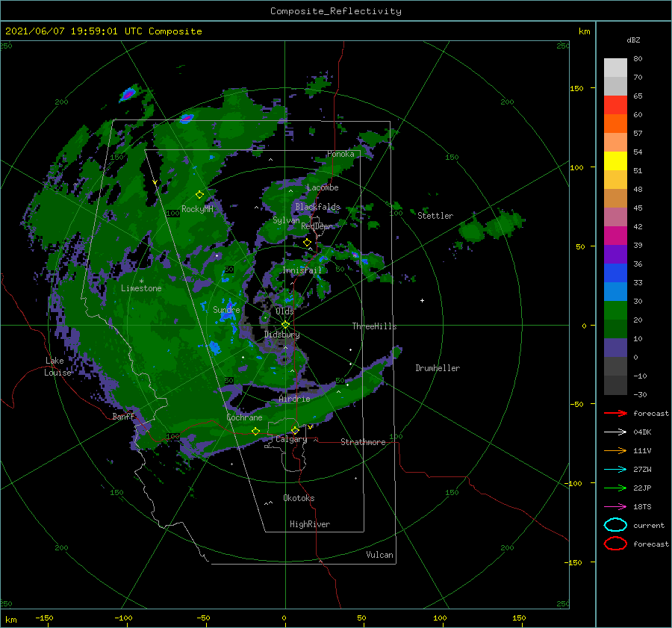Click the Innisfail town label
672x628 pixels.
tap(302, 270)
